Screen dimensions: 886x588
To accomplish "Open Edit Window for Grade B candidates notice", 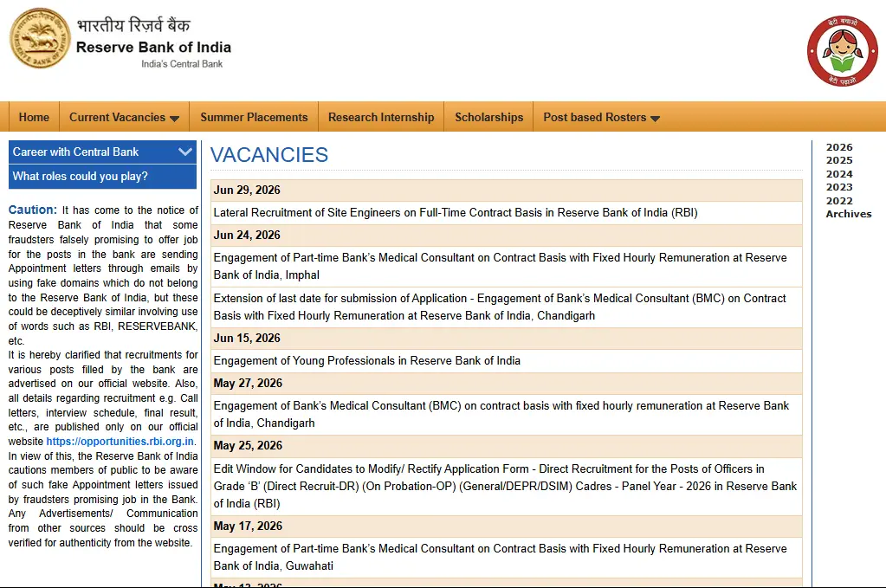I will pyautogui.click(x=505, y=486).
